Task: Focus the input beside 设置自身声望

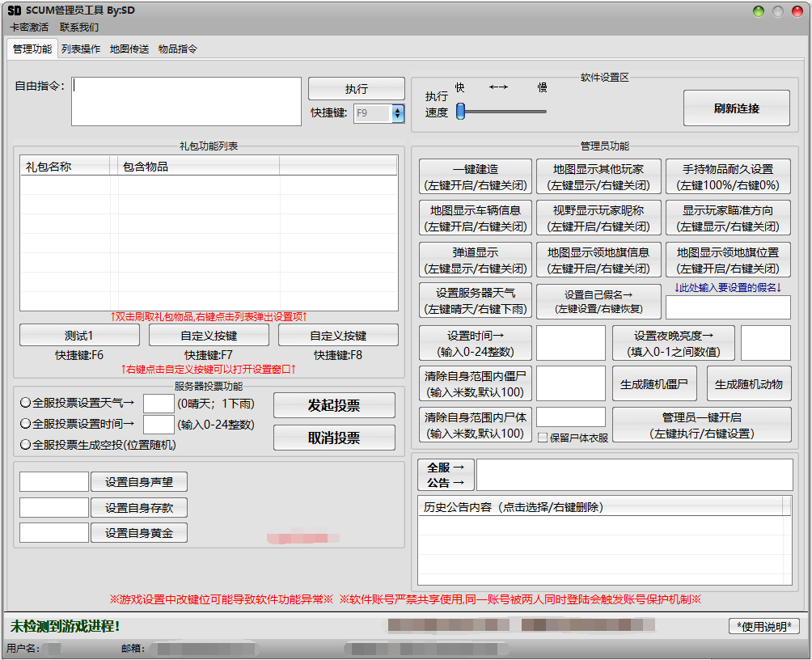Action: coord(54,481)
